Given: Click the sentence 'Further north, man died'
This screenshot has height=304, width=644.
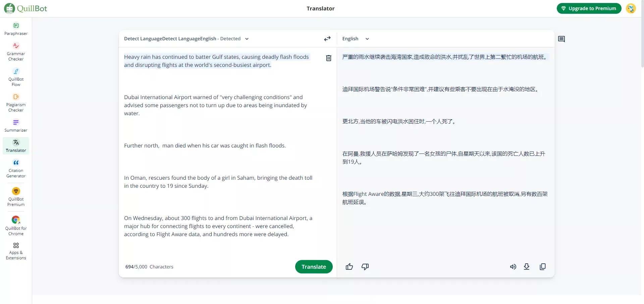Looking at the screenshot, I should pos(205,145).
